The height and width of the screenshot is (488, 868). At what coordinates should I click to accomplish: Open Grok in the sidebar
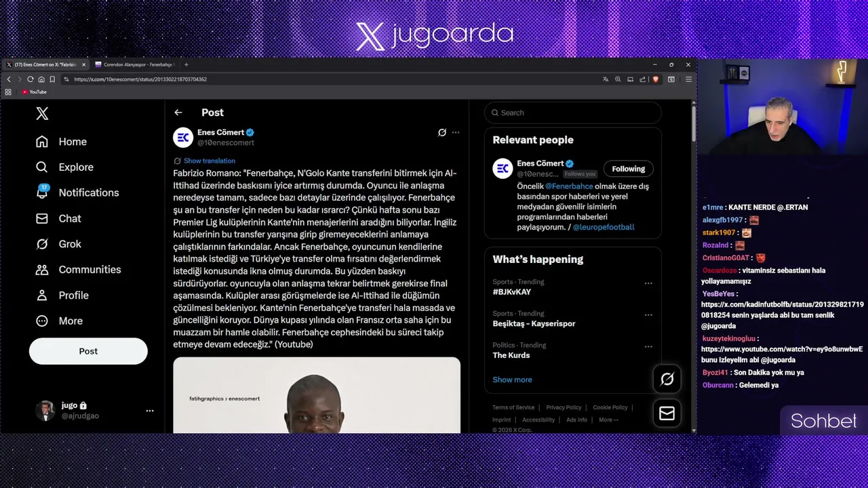click(x=58, y=244)
